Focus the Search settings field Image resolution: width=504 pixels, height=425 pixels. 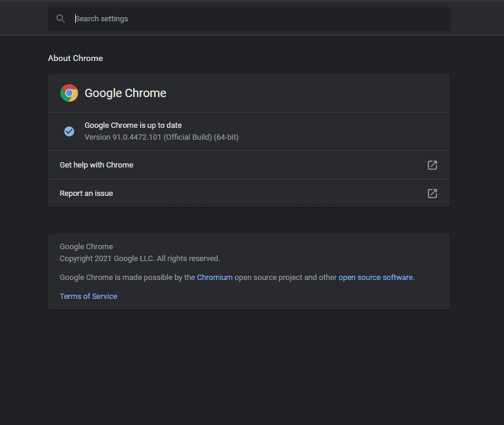click(x=249, y=19)
